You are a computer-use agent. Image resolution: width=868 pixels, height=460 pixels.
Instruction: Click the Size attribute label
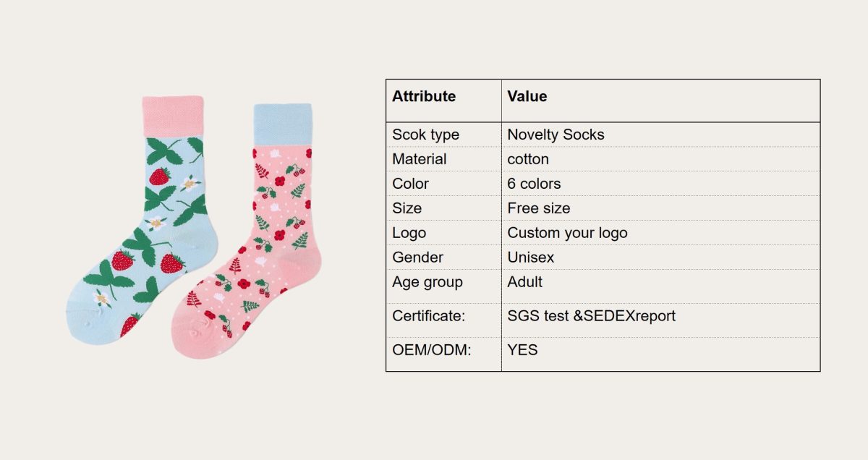pos(407,208)
